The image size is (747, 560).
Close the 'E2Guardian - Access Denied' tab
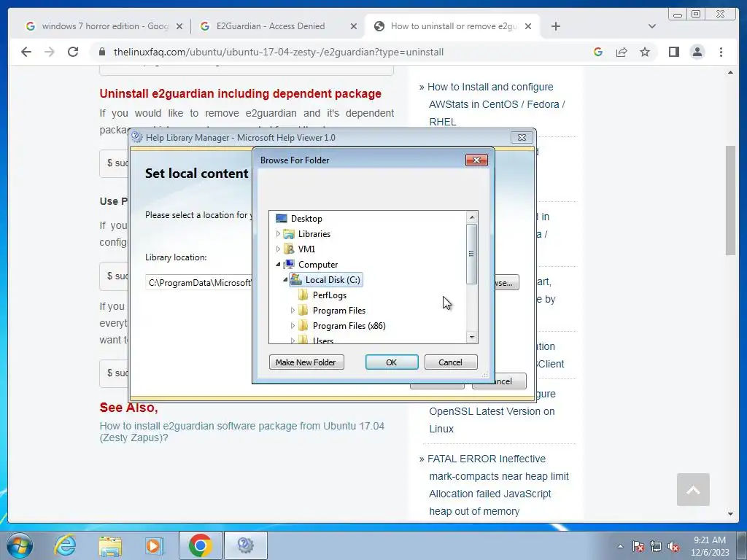click(354, 27)
